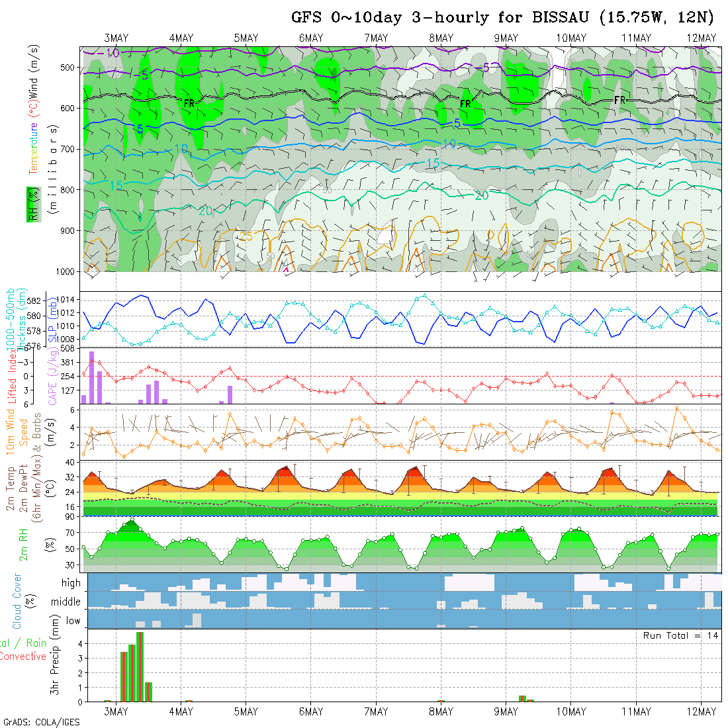This screenshot has width=728, height=728.
Task: Click the chart title mentioning BISSAU
Action: [x=502, y=18]
